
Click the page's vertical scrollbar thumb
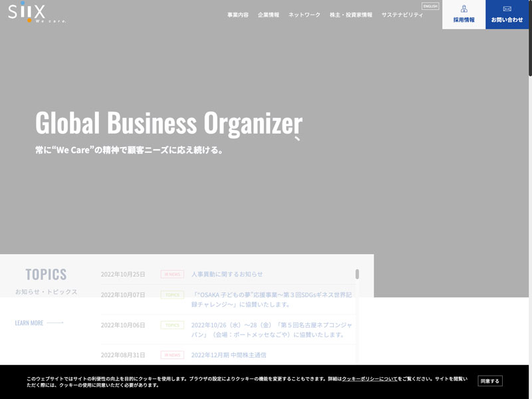pos(530,40)
